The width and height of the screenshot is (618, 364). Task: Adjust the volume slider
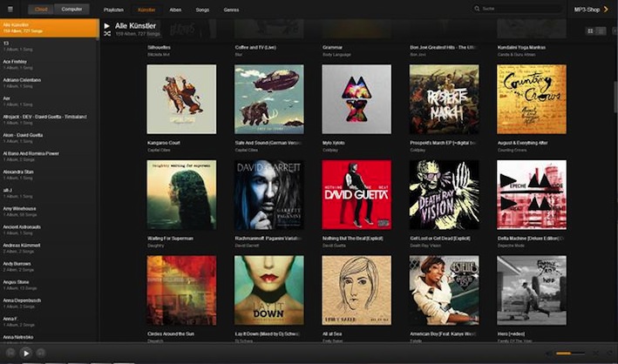point(570,354)
